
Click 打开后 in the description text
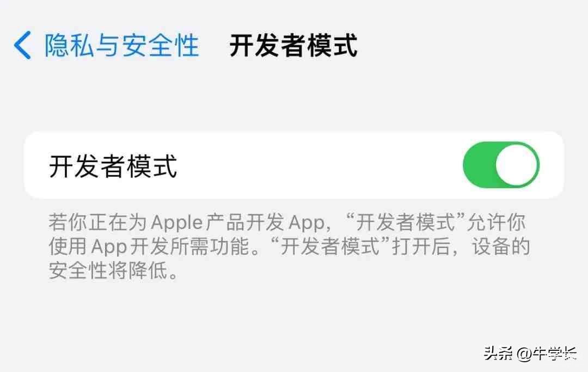421,246
